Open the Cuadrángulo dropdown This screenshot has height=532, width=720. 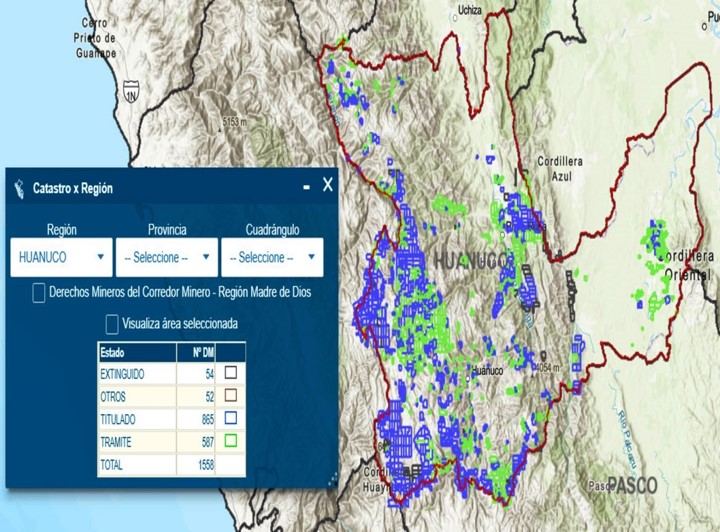271,257
